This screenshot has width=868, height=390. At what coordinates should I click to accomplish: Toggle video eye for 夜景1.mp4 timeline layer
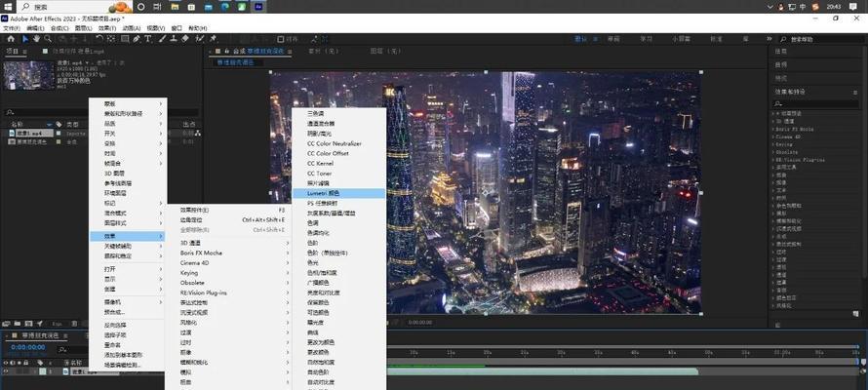(6, 371)
